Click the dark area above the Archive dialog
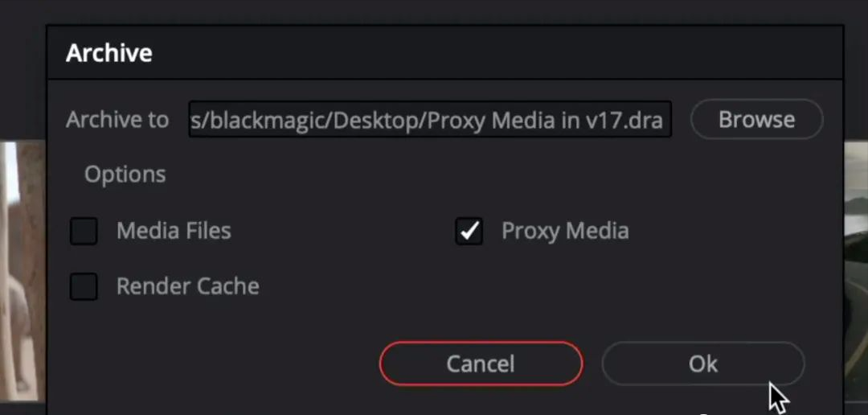This screenshot has width=868, height=415. 434,11
